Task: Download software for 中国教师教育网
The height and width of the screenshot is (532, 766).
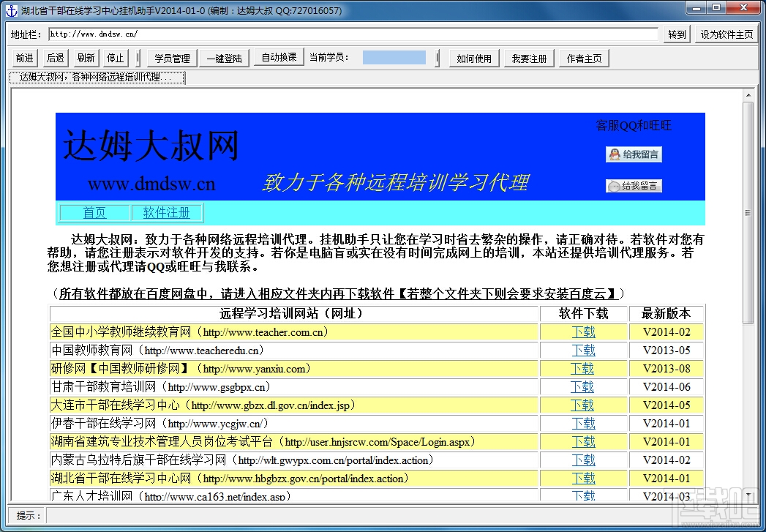Action: (x=583, y=351)
